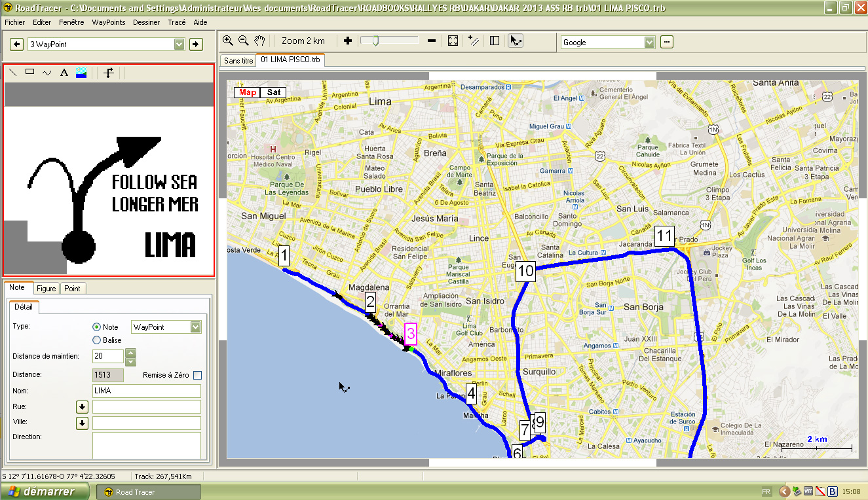Select the rectangle drawing tool

pyautogui.click(x=29, y=73)
